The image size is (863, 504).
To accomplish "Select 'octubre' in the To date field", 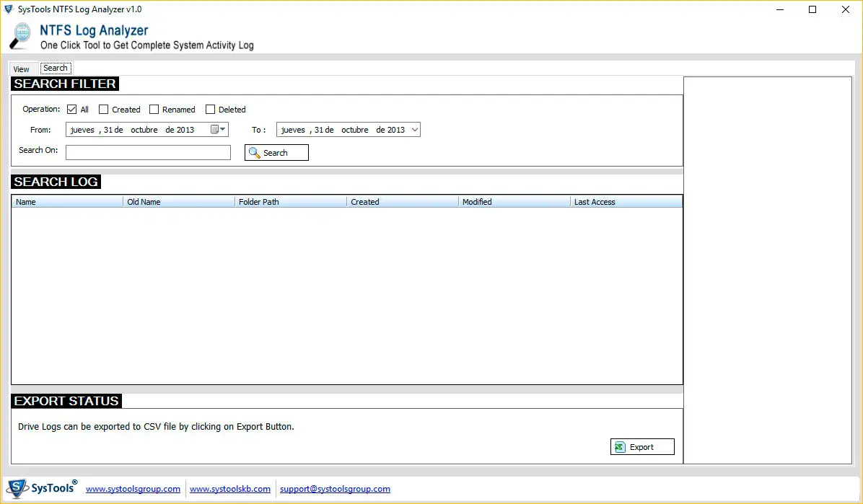I will pyautogui.click(x=355, y=130).
